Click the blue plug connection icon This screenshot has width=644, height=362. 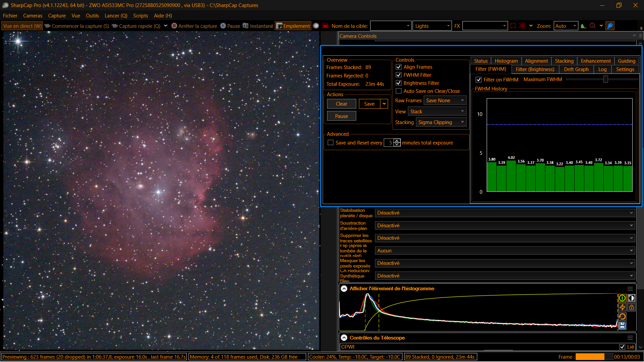tap(610, 26)
